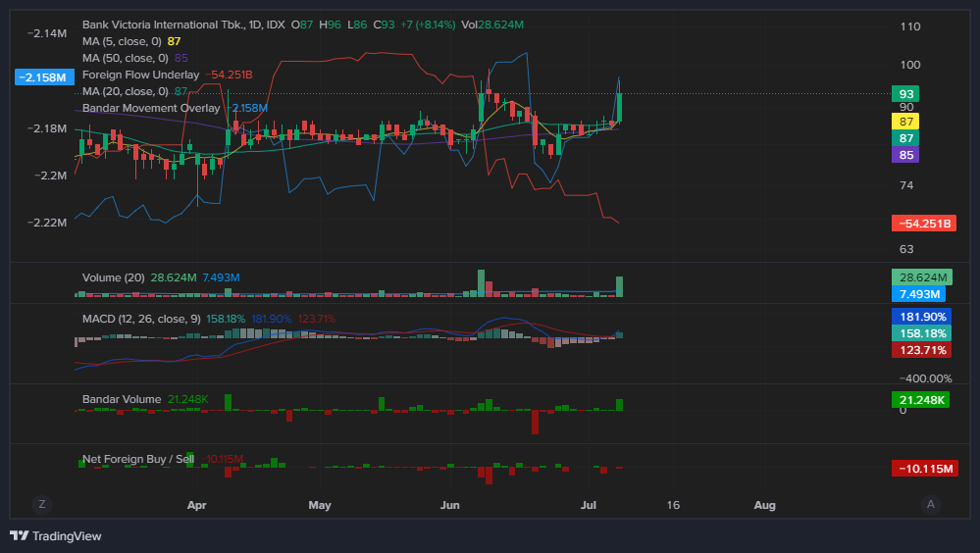Select the MACD (12, 26, close, 9) legend
Image resolution: width=980 pixels, height=553 pixels.
[x=141, y=319]
